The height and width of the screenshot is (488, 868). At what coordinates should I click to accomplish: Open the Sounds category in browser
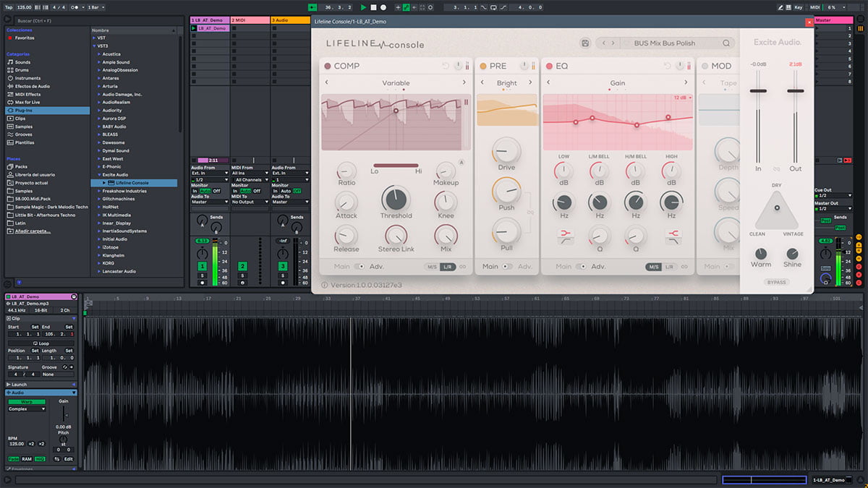click(x=22, y=62)
